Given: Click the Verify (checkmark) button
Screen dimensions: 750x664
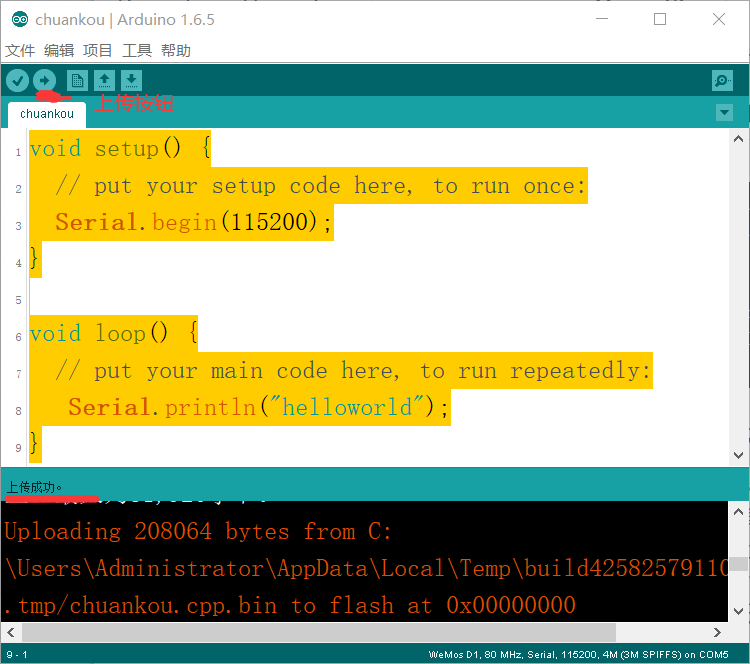Looking at the screenshot, I should (x=18, y=80).
